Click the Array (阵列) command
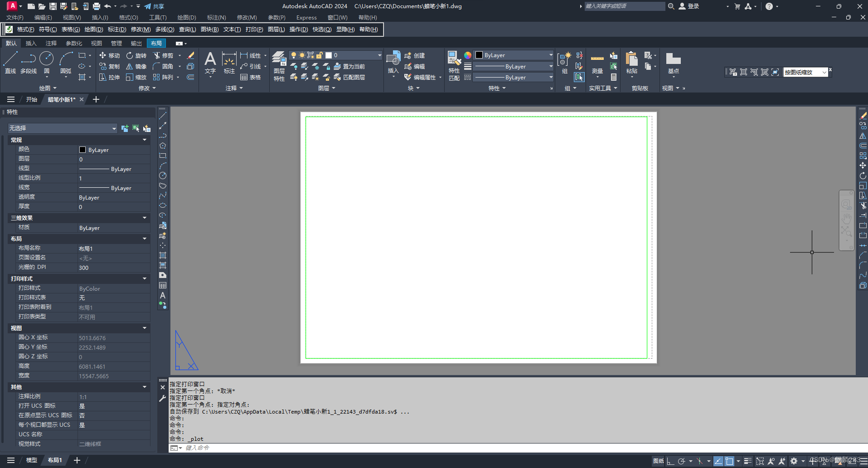Screen dimensions: 868x468 [x=163, y=77]
